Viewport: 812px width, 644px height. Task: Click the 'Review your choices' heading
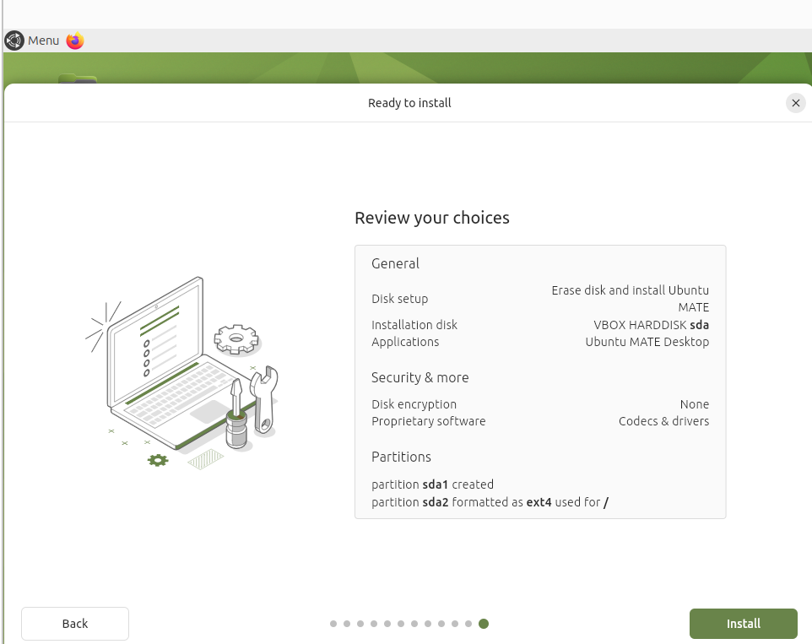coord(432,218)
